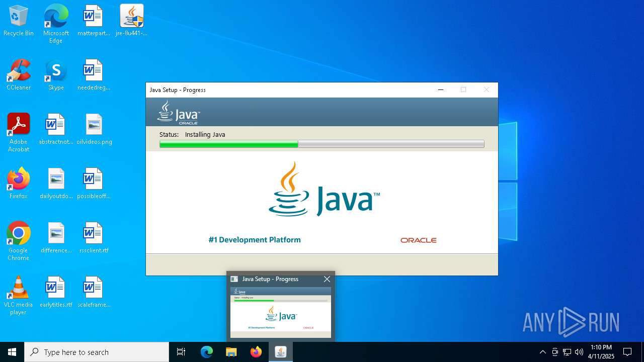Select the abstractnot Word document icon
The width and height of the screenshot is (644, 362).
pos(56,129)
